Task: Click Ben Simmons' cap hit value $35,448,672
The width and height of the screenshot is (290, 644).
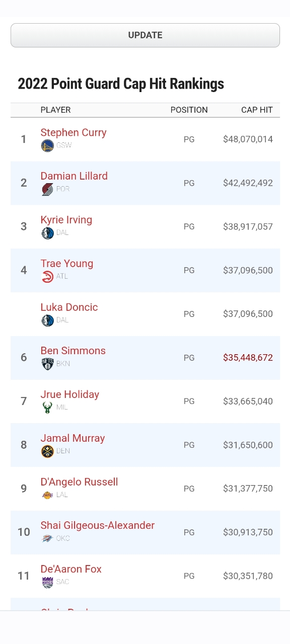Action: (248, 358)
